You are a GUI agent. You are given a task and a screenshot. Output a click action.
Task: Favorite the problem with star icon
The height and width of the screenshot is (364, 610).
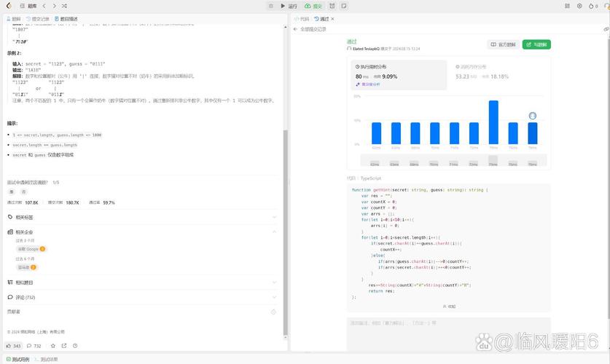coord(53,346)
